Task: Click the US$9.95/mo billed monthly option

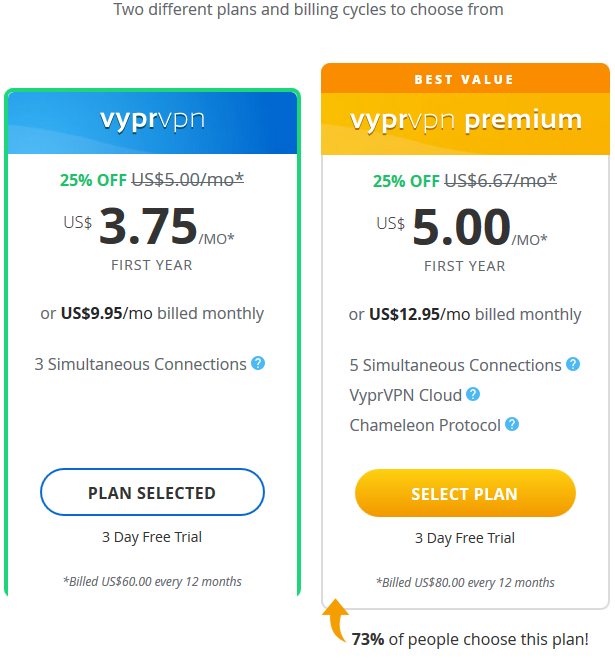Action: click(152, 313)
